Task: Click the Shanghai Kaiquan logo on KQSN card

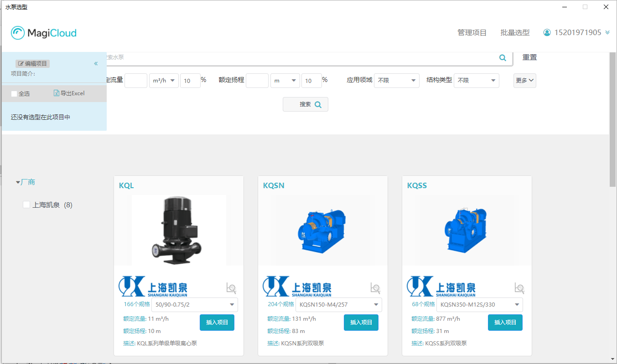Action: click(x=297, y=287)
